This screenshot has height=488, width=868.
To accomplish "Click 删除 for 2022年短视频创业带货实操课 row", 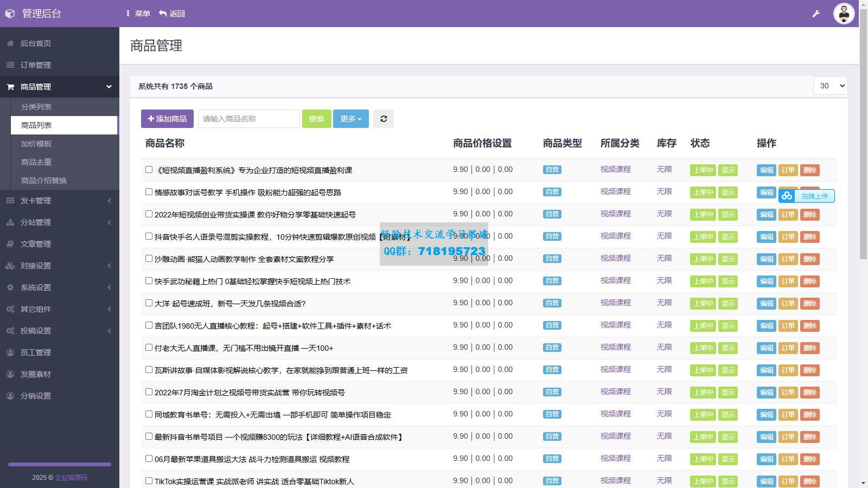I will pyautogui.click(x=809, y=215).
